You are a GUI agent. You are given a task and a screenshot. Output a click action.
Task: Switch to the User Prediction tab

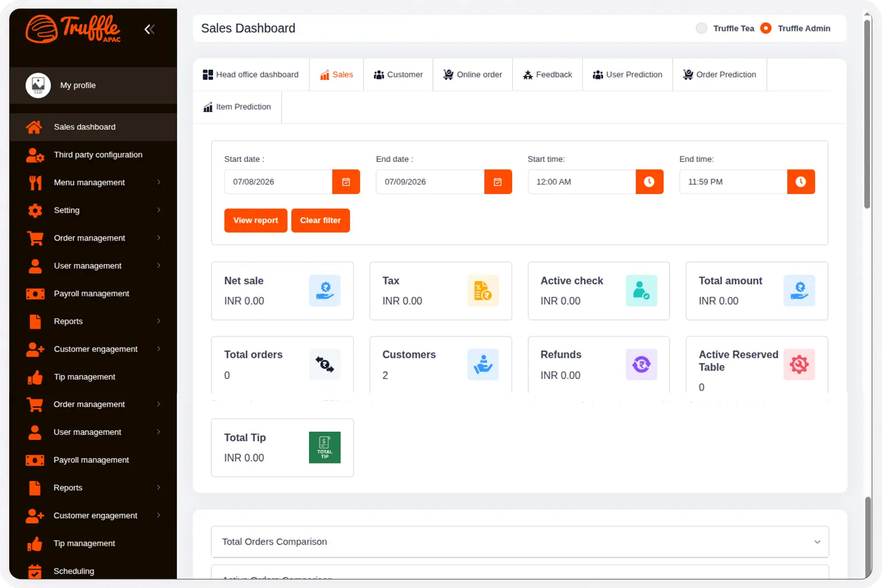click(628, 75)
